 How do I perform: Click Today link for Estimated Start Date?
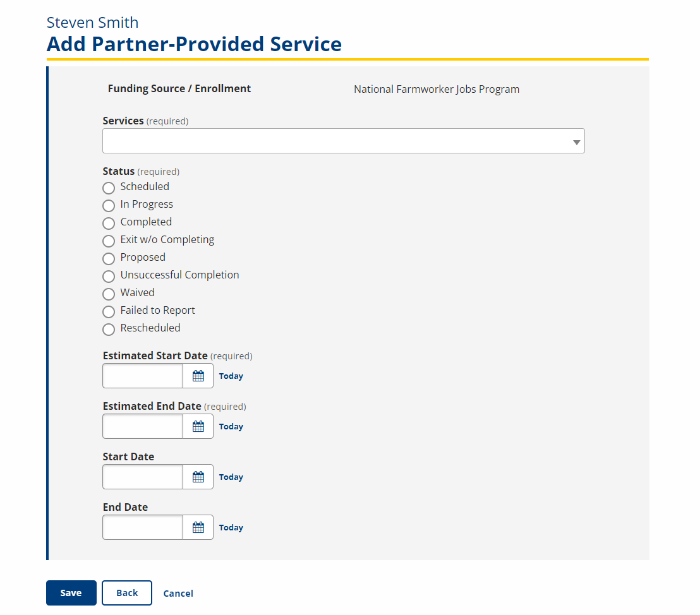click(x=231, y=376)
